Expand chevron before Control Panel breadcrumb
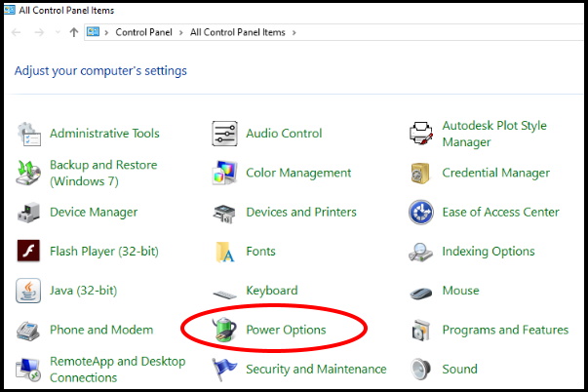This screenshot has height=392, width=588. pos(106,32)
